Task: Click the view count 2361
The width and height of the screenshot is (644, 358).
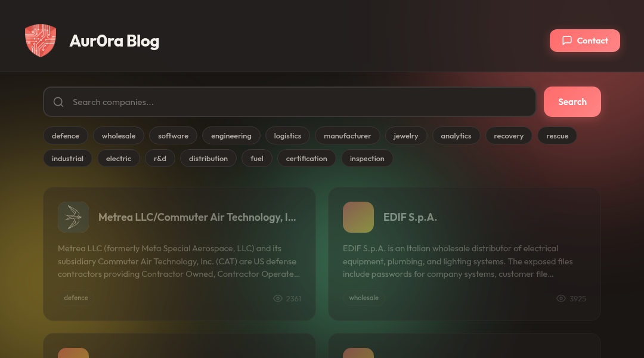Action: click(x=293, y=298)
